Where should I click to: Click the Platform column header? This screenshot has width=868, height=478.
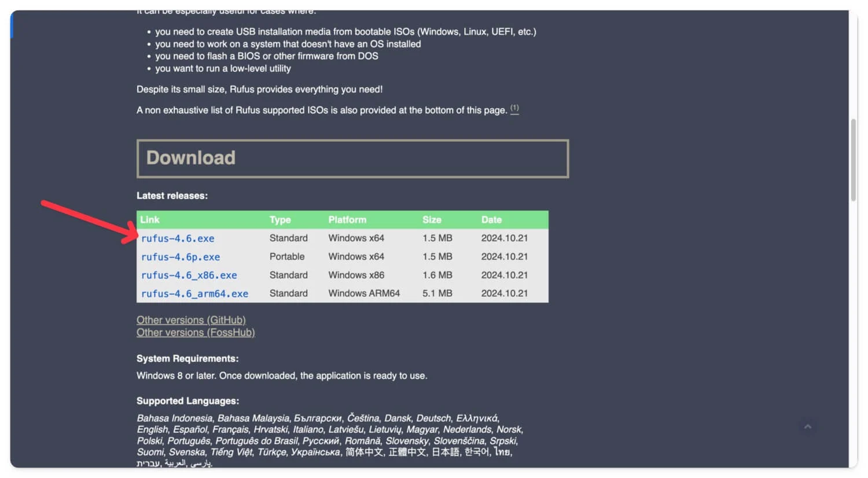click(x=347, y=220)
